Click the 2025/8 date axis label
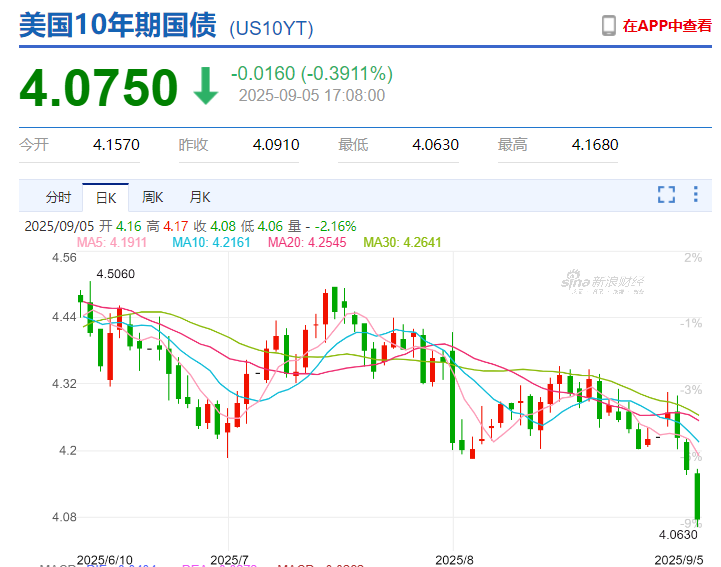This screenshot has height=567, width=721. click(x=454, y=560)
